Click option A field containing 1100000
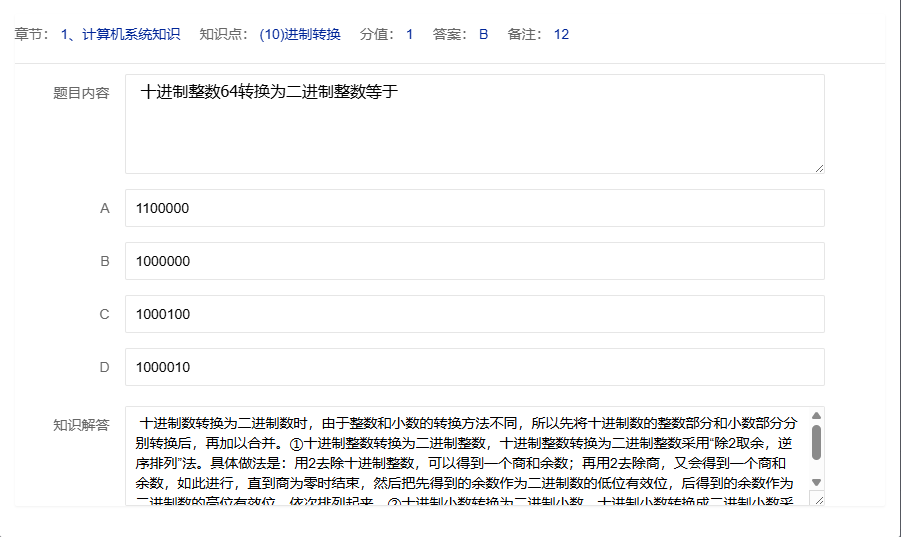The width and height of the screenshot is (901, 537). pyautogui.click(x=474, y=208)
